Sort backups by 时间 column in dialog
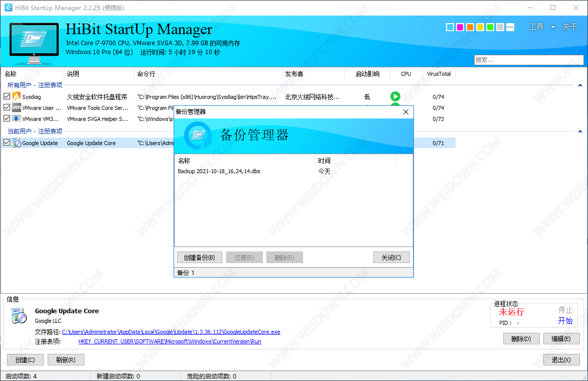The image size is (588, 381). (356, 161)
